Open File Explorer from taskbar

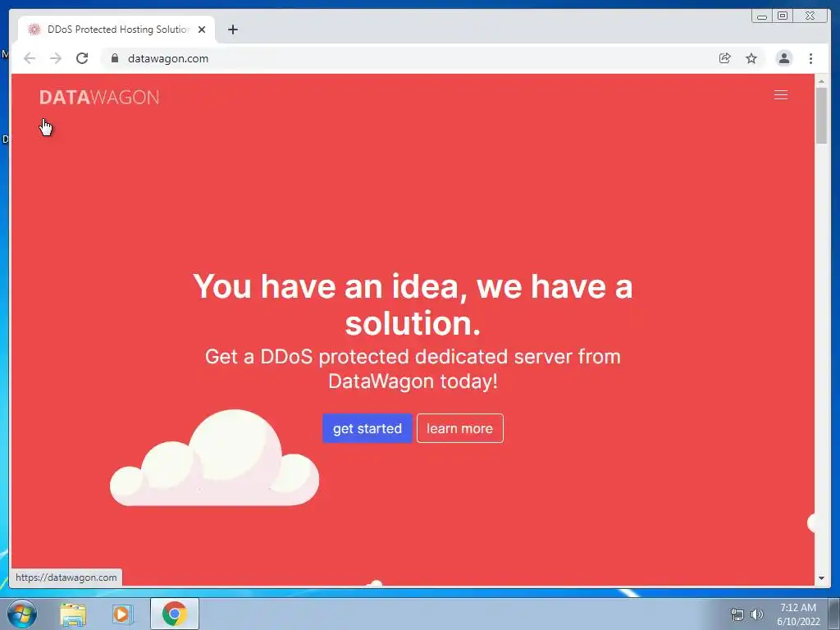click(73, 614)
